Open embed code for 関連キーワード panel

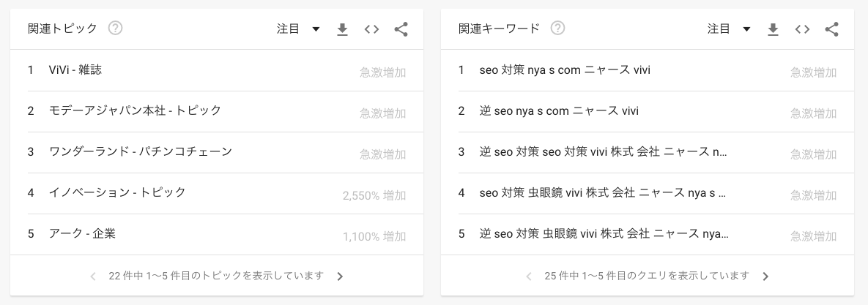[803, 29]
